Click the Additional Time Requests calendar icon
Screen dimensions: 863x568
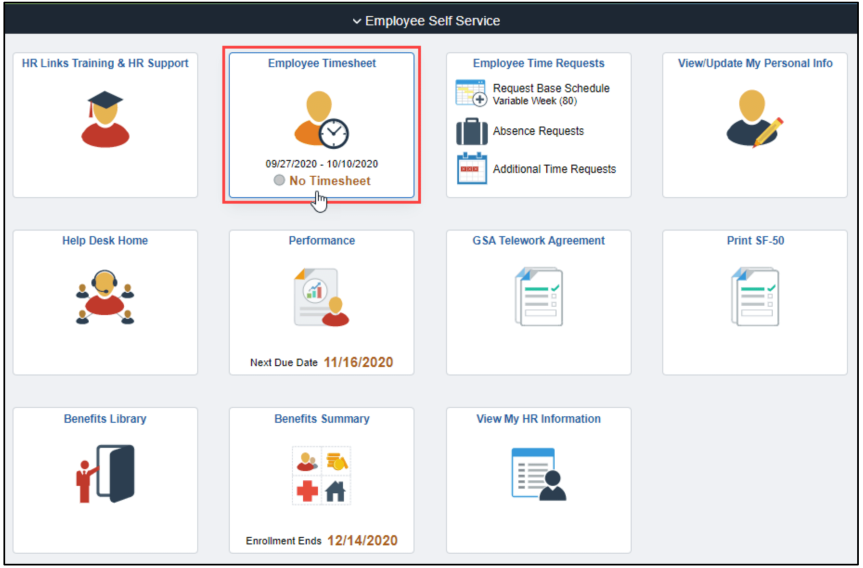click(471, 169)
